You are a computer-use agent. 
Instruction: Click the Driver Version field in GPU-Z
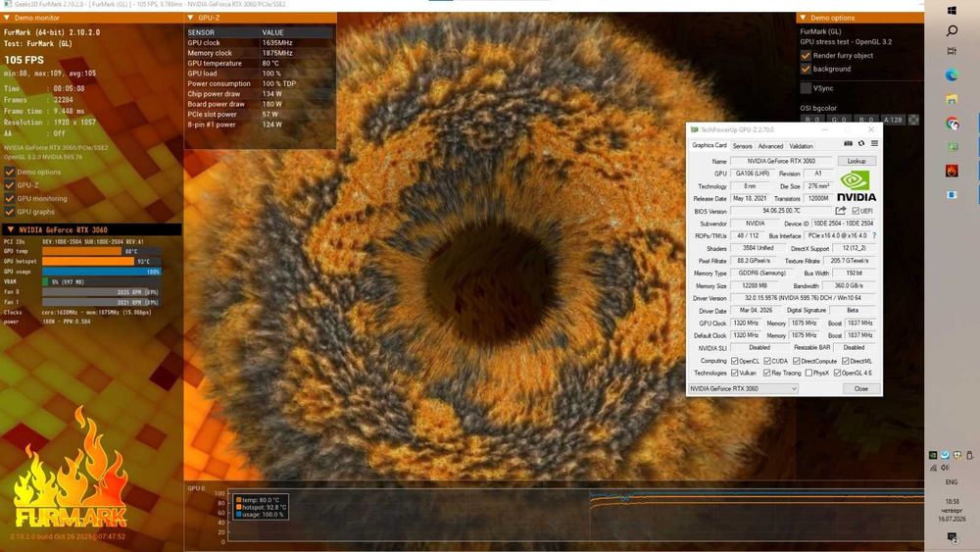pos(804,298)
